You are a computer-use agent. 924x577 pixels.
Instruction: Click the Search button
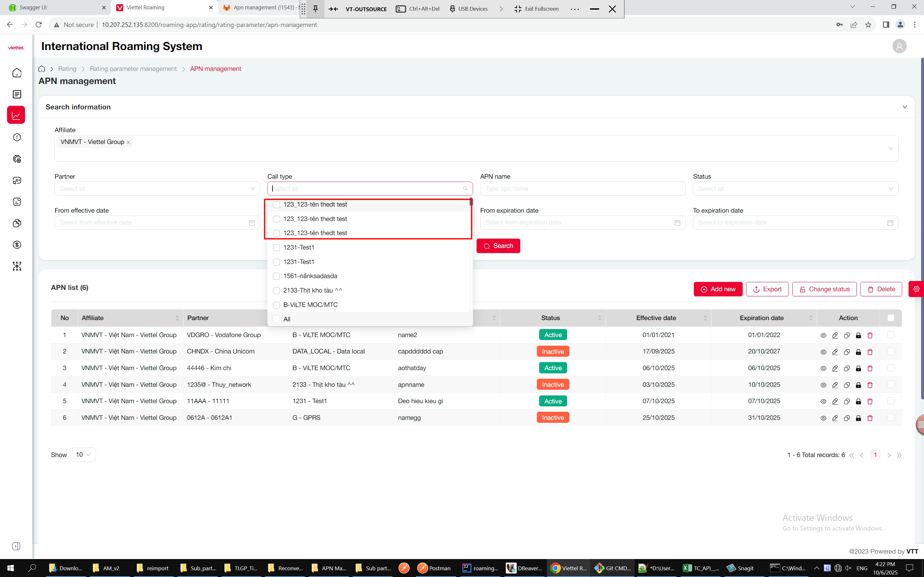(498, 246)
